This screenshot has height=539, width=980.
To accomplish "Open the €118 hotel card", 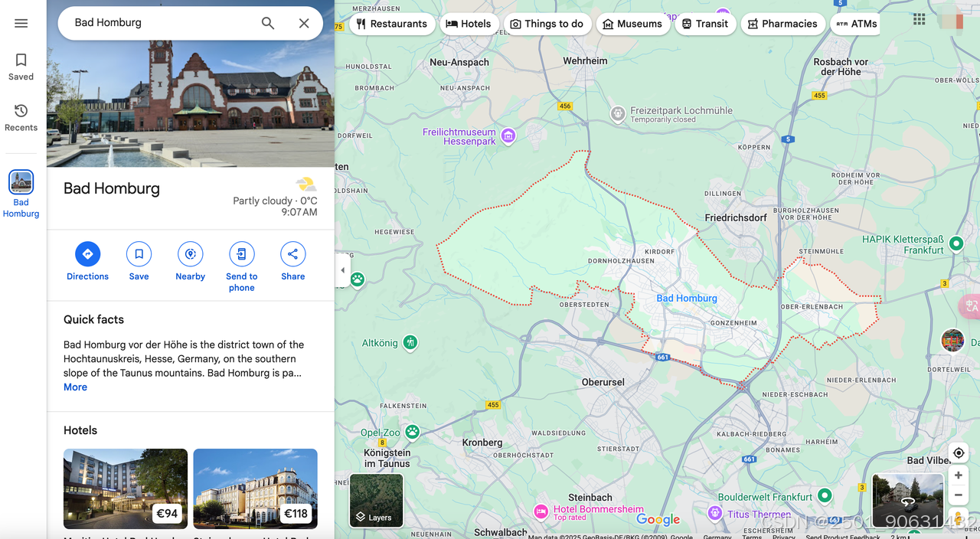I will (x=256, y=488).
